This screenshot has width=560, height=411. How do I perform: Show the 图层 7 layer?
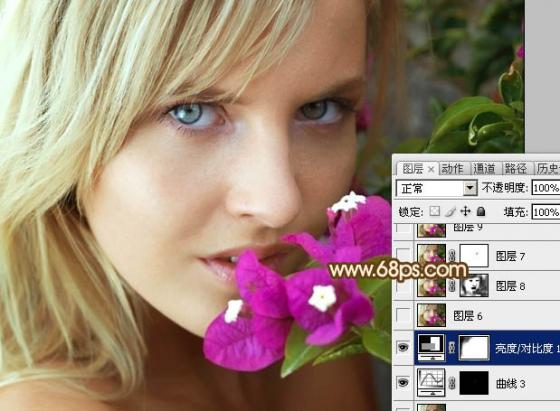(404, 255)
